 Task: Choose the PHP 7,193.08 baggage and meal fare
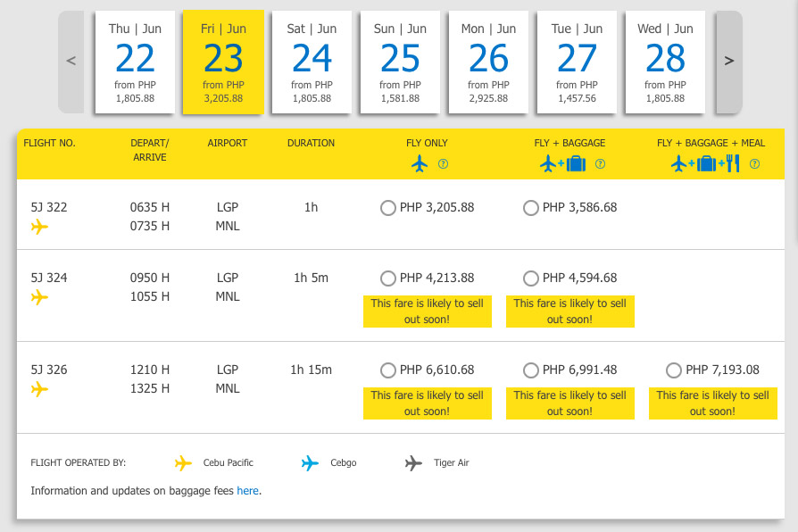[674, 370]
